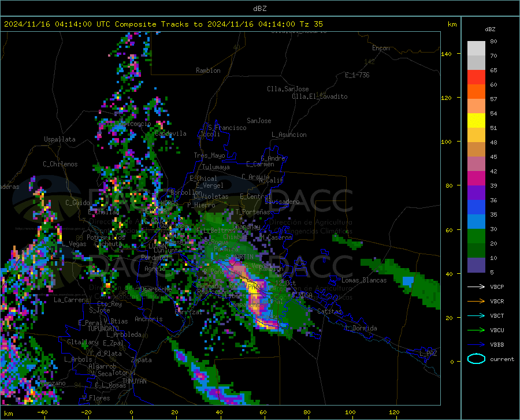Click the cyan VBCT arrow in legend
The width and height of the screenshot is (520, 420).
[476, 315]
